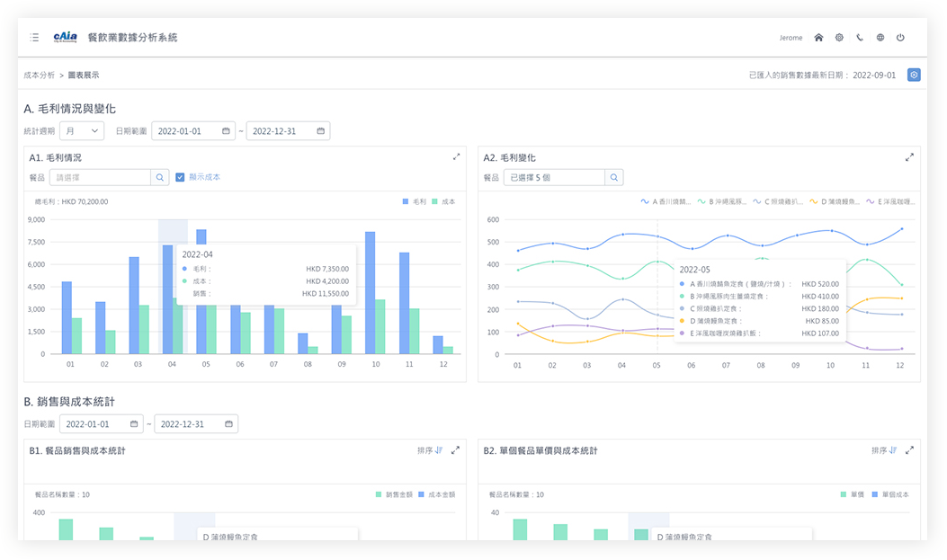
Task: Open the hamburger sidebar menu
Action: point(34,38)
